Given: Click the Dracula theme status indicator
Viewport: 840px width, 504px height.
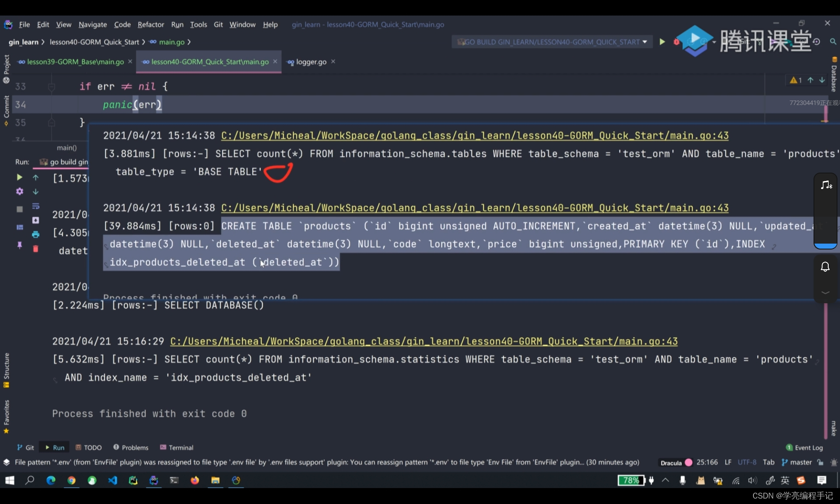Looking at the screenshot, I should coord(676,462).
